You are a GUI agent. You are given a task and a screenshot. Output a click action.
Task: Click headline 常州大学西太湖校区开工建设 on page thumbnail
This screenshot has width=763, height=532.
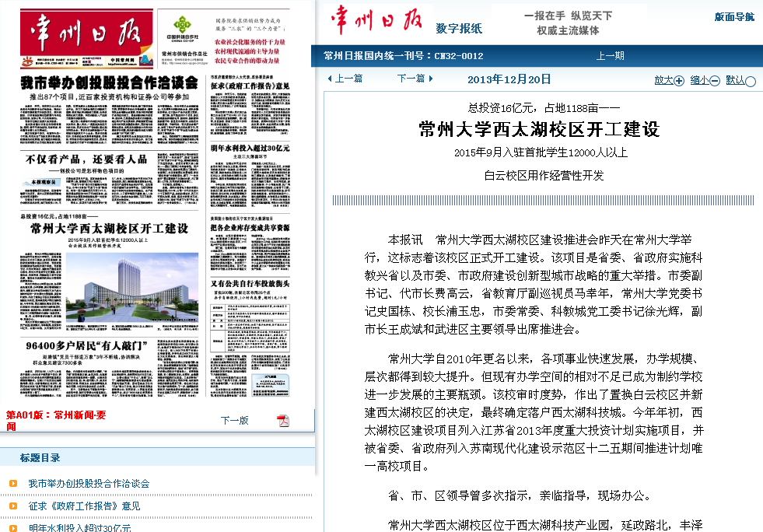pos(109,229)
